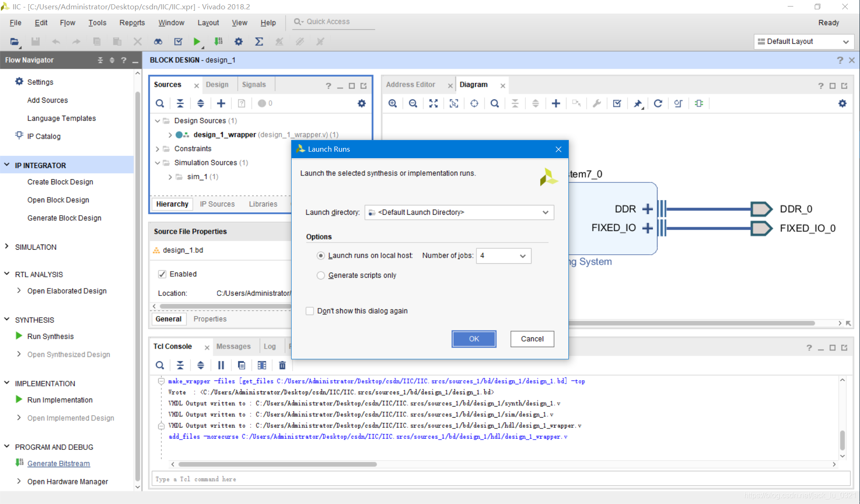Click the zoom fit icon in Diagram toolbar
The width and height of the screenshot is (860, 504).
(433, 104)
